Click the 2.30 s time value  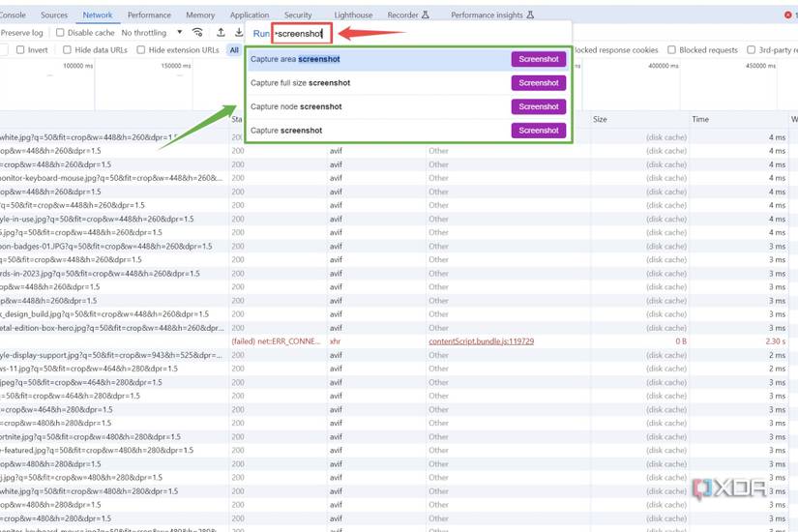tap(776, 341)
